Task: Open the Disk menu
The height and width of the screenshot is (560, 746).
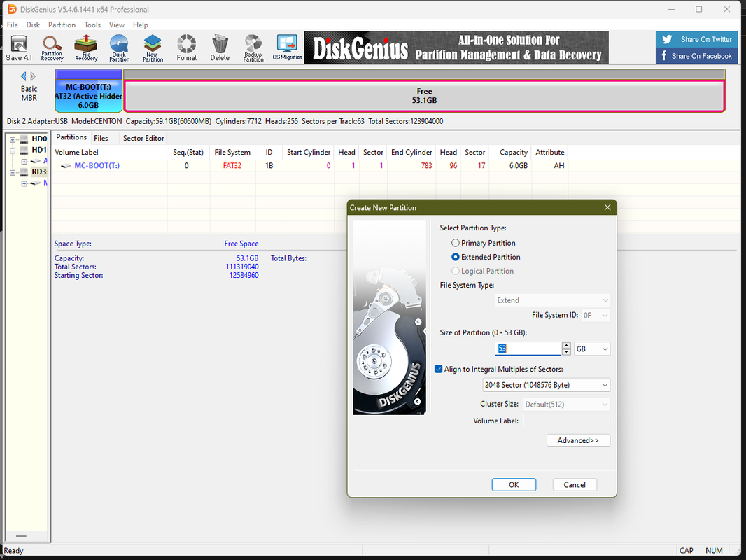Action: [x=33, y=24]
